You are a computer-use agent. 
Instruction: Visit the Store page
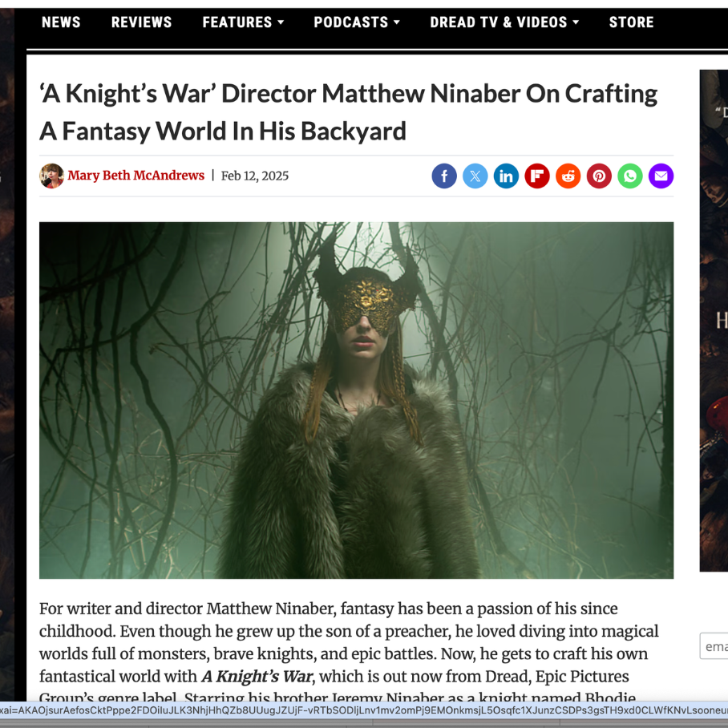coord(631,22)
